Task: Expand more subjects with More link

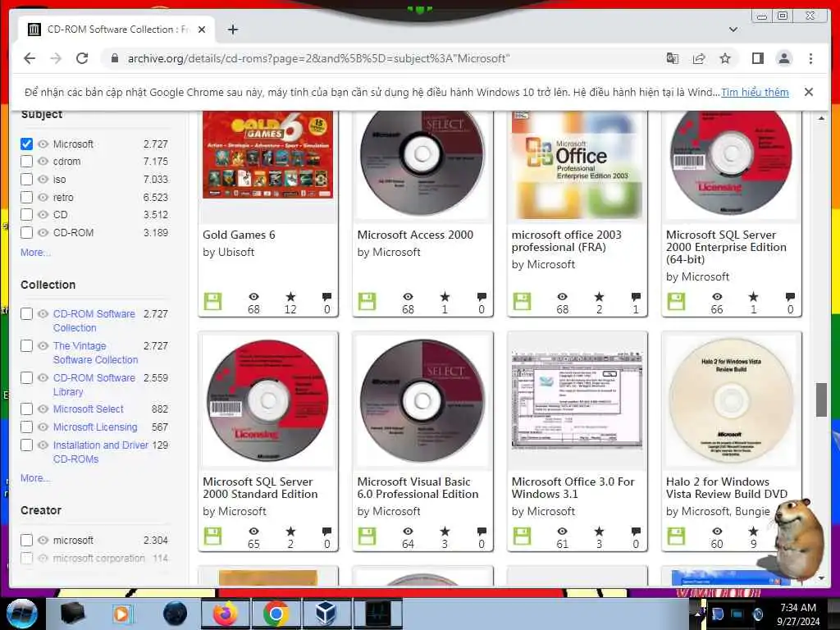Action: pyautogui.click(x=35, y=253)
